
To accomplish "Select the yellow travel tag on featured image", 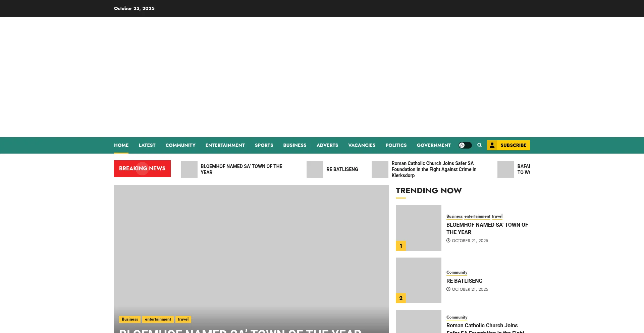I will coord(183,319).
